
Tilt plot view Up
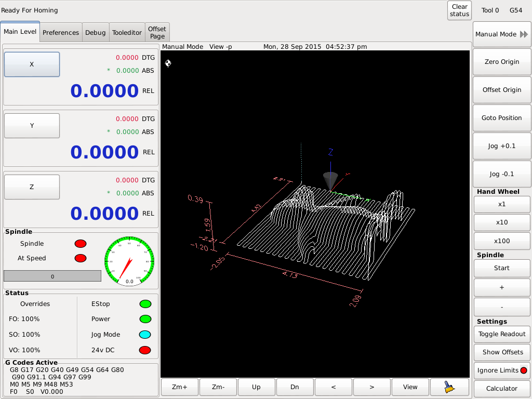tap(257, 387)
